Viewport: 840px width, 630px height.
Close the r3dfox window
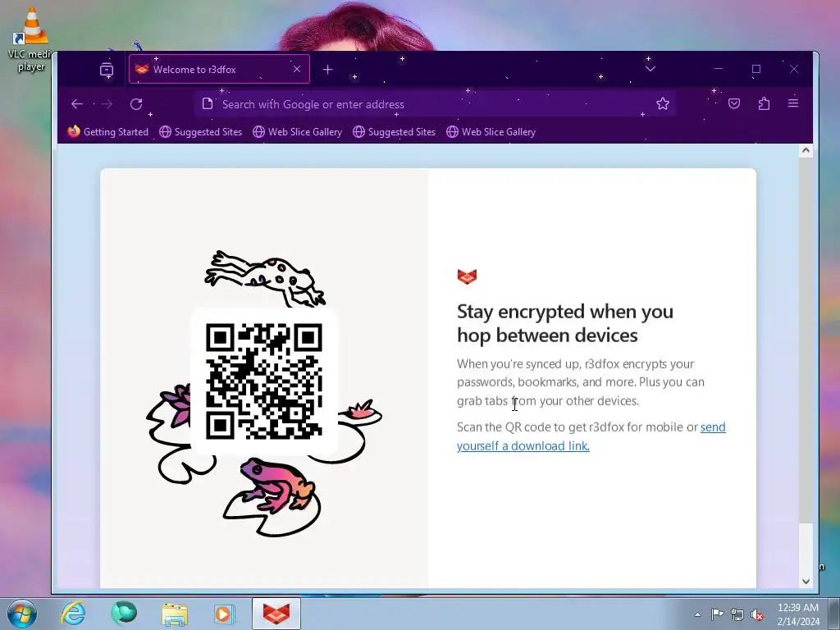point(794,69)
